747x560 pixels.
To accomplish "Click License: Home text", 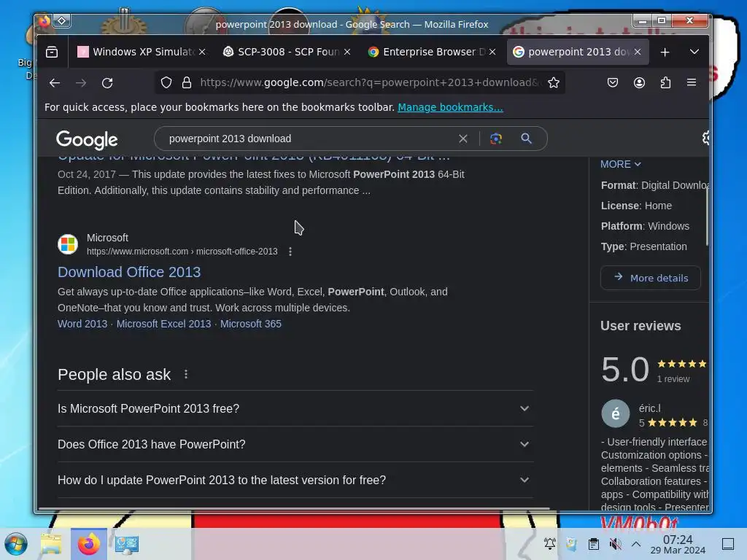I will [636, 206].
